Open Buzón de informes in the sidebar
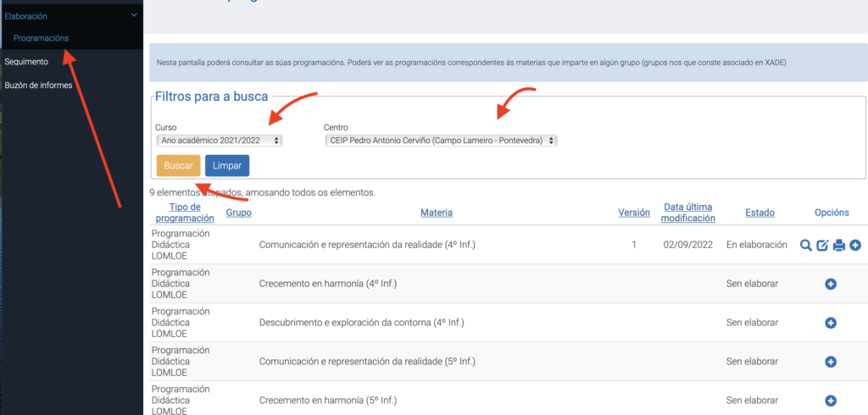The image size is (868, 415). click(38, 85)
